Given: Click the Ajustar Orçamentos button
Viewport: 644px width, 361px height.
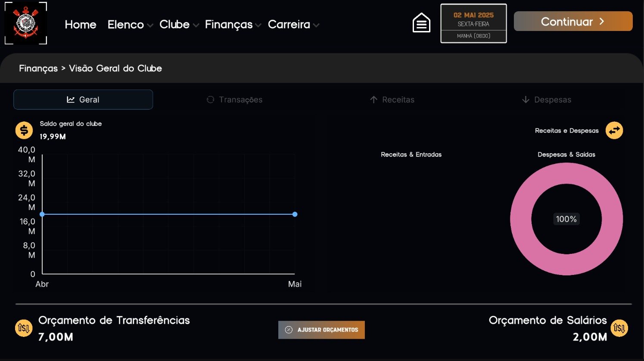Looking at the screenshot, I should point(321,330).
